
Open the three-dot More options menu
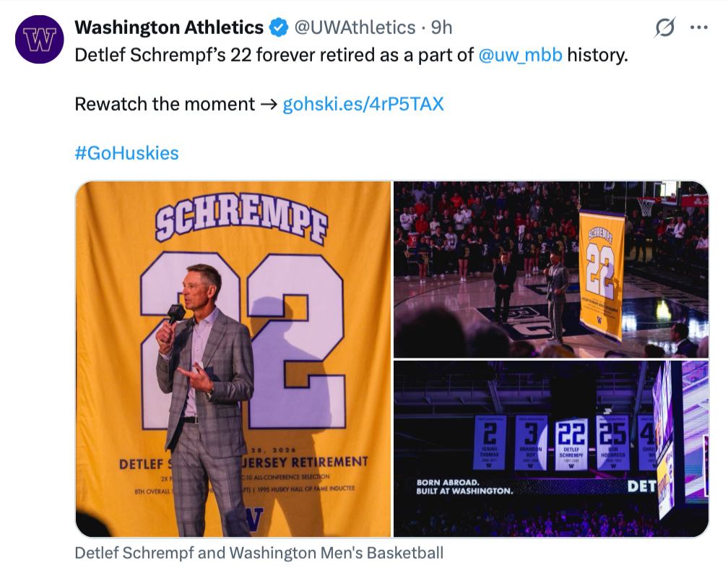click(699, 28)
